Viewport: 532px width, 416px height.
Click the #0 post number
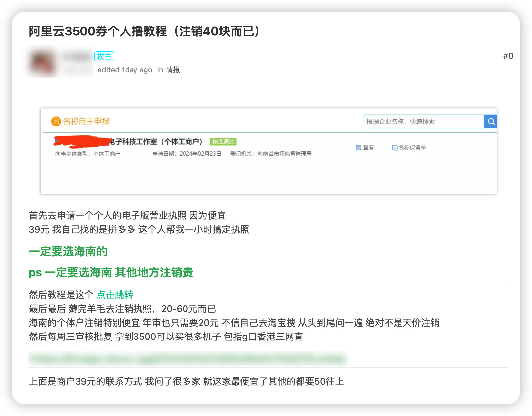tap(508, 56)
